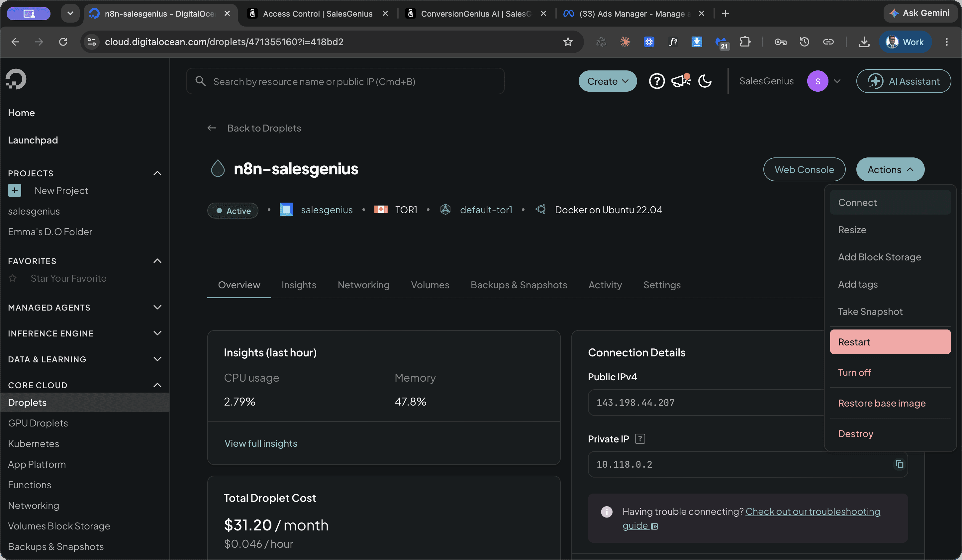Expand the Data & Learning section
Viewport: 962px width, 560px height.
click(157, 359)
